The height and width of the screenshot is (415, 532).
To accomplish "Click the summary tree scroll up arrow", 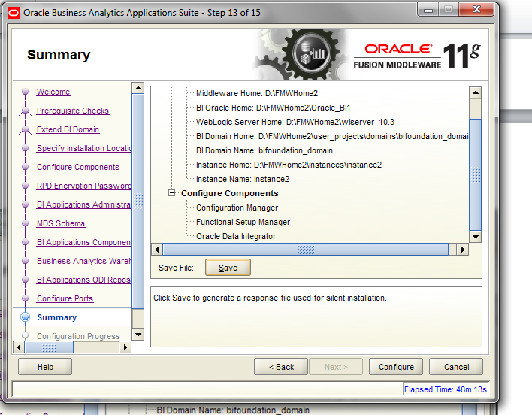I will click(476, 92).
